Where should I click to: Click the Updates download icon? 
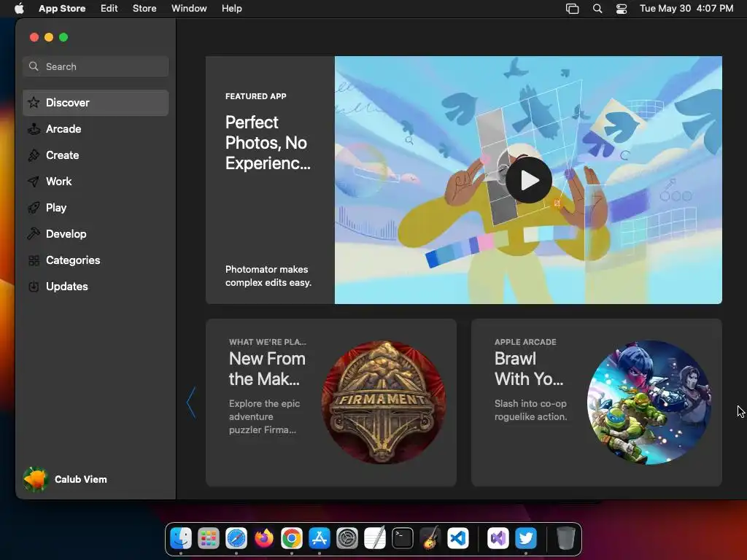coord(34,286)
